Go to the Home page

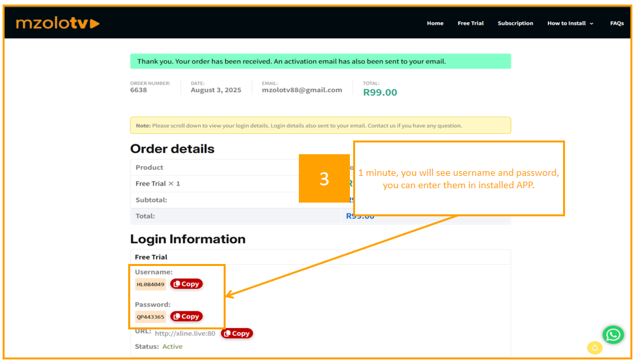pos(435,24)
